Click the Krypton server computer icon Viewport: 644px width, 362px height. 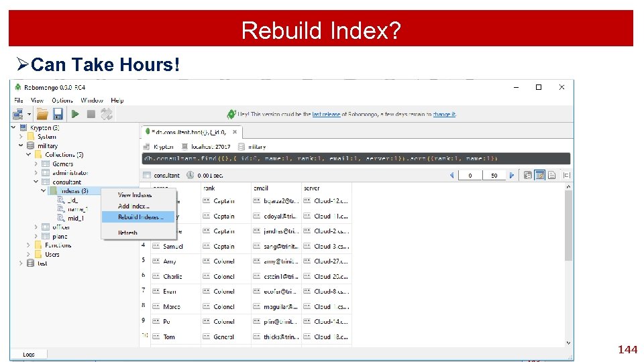(23, 127)
